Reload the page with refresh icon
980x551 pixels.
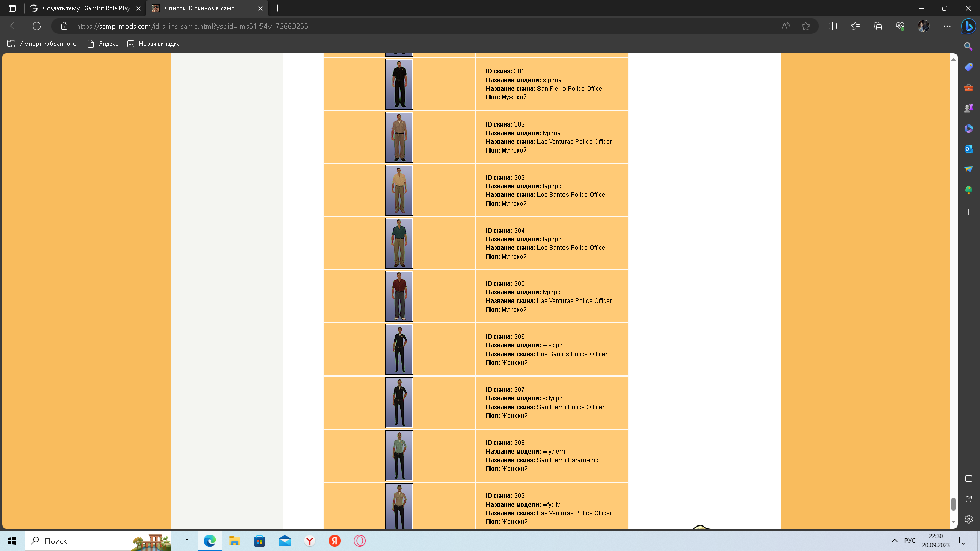37,26
